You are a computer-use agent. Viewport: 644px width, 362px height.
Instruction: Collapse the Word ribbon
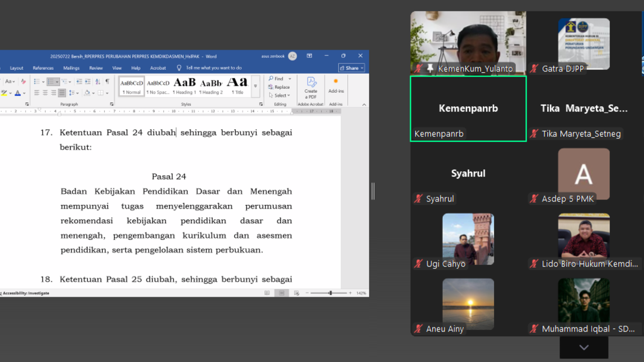[364, 105]
